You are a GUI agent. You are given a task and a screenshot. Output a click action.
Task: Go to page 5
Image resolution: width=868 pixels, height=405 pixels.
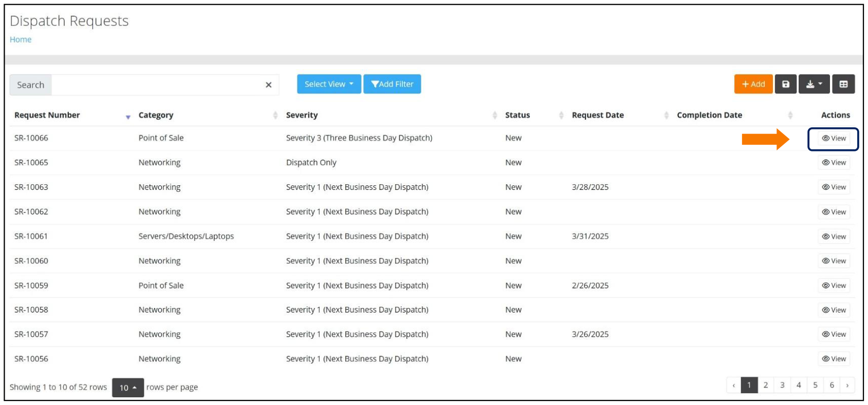coord(815,385)
